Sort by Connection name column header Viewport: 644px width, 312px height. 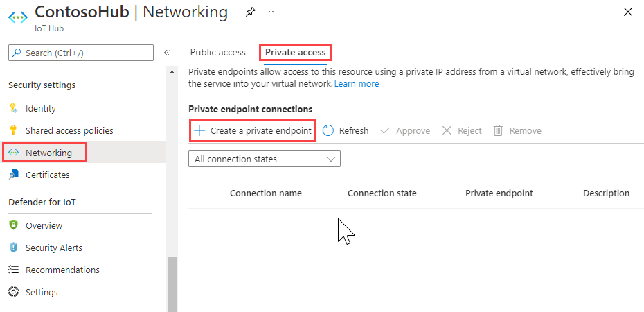(x=265, y=193)
